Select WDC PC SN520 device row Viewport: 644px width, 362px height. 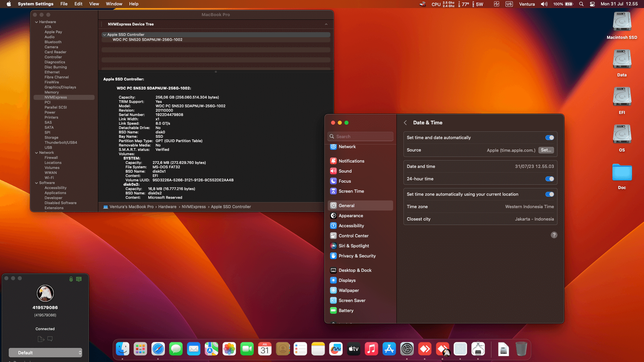click(216, 40)
